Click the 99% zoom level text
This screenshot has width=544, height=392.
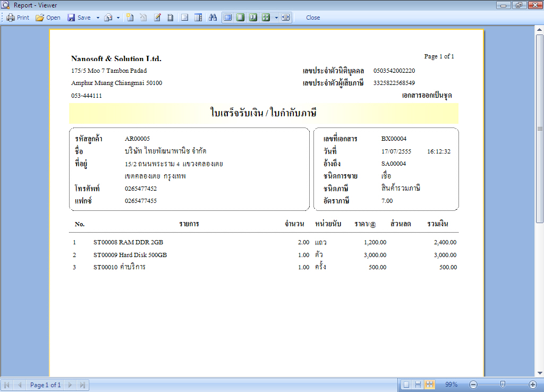click(x=452, y=385)
